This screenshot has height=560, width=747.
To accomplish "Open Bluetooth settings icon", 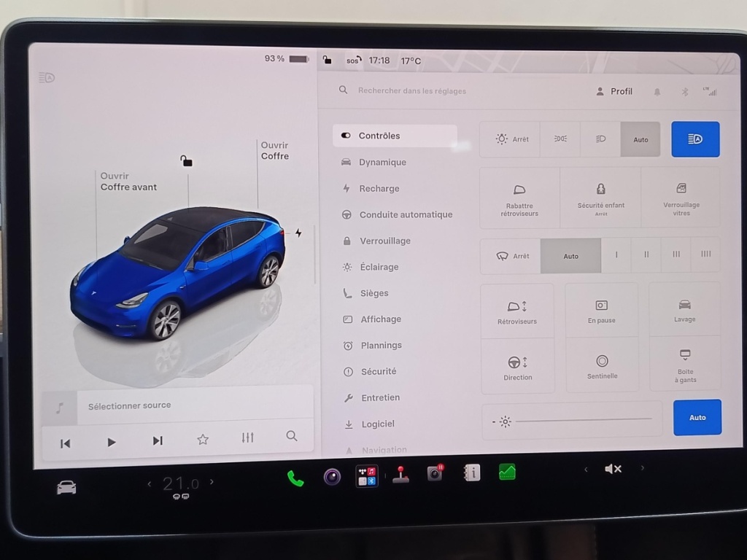I will click(684, 92).
